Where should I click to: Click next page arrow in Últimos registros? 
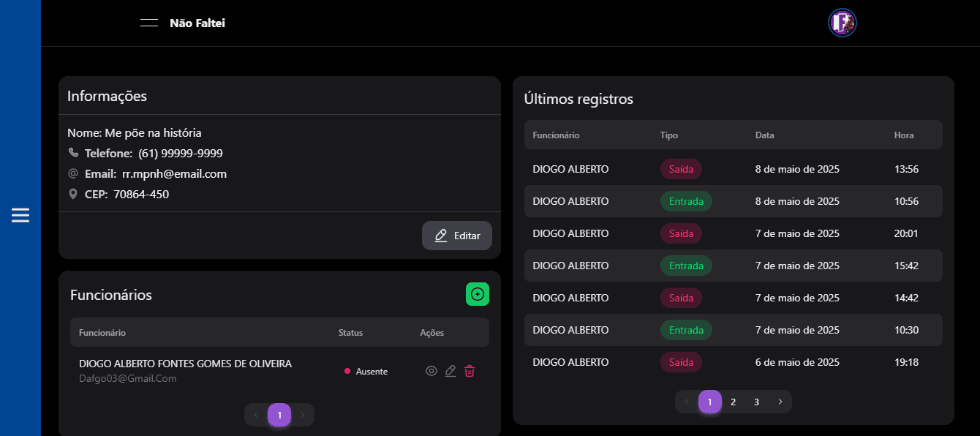(780, 402)
